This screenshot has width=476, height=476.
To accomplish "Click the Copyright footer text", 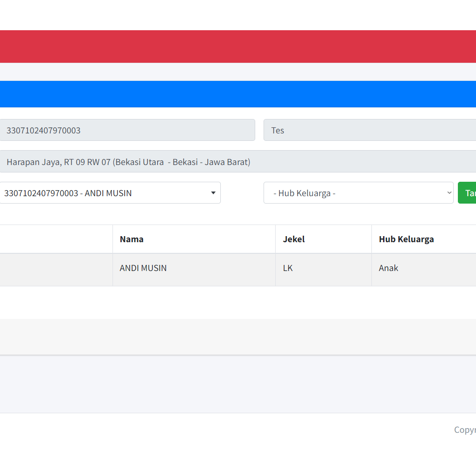I will (464, 430).
